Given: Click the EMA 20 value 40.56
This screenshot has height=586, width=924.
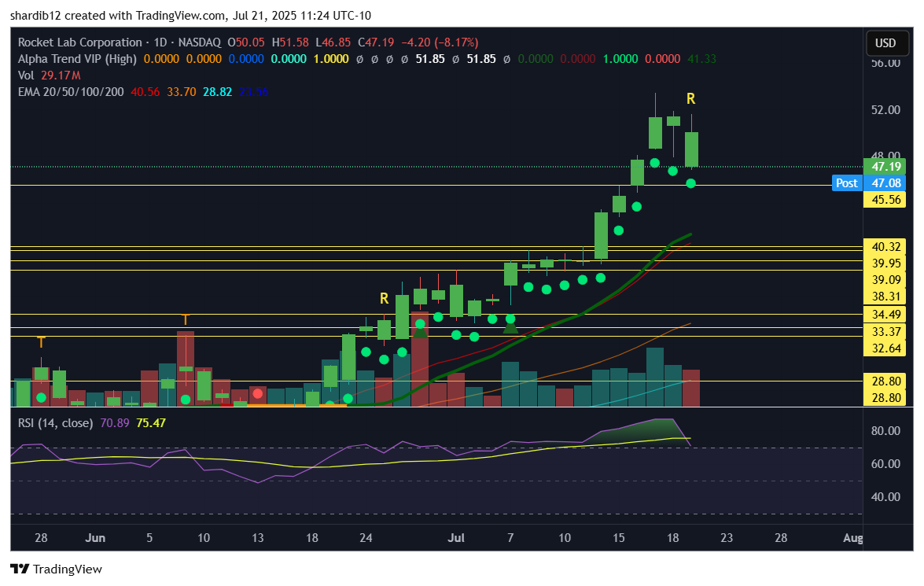Looking at the screenshot, I should point(145,92).
